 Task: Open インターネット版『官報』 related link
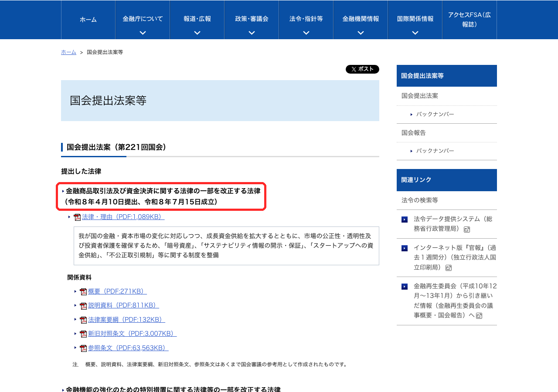coord(455,257)
